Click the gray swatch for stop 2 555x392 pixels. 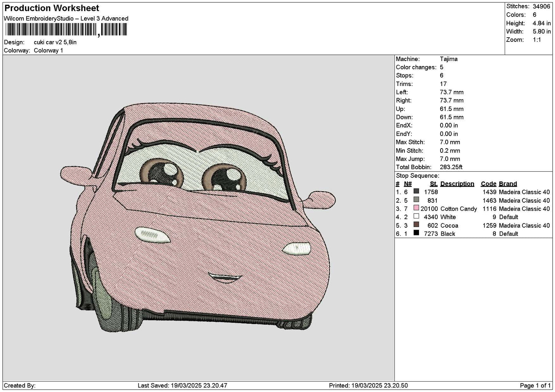pyautogui.click(x=416, y=200)
